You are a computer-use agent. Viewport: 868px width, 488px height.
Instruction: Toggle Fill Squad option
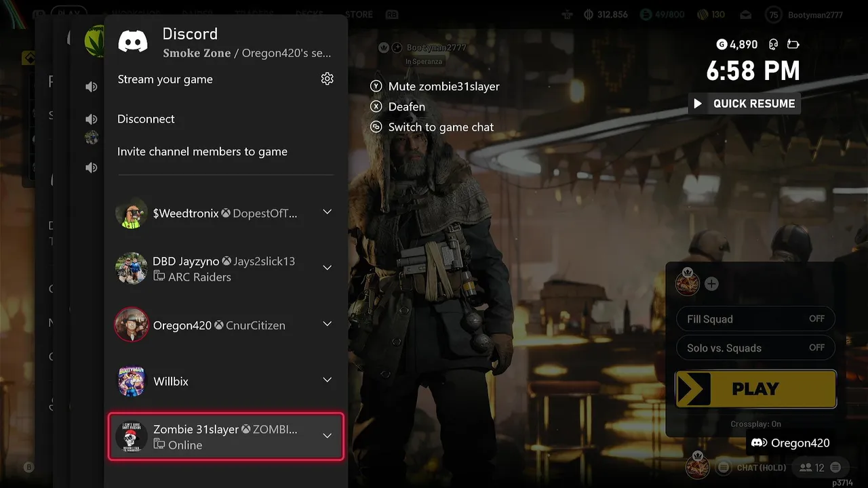click(755, 319)
